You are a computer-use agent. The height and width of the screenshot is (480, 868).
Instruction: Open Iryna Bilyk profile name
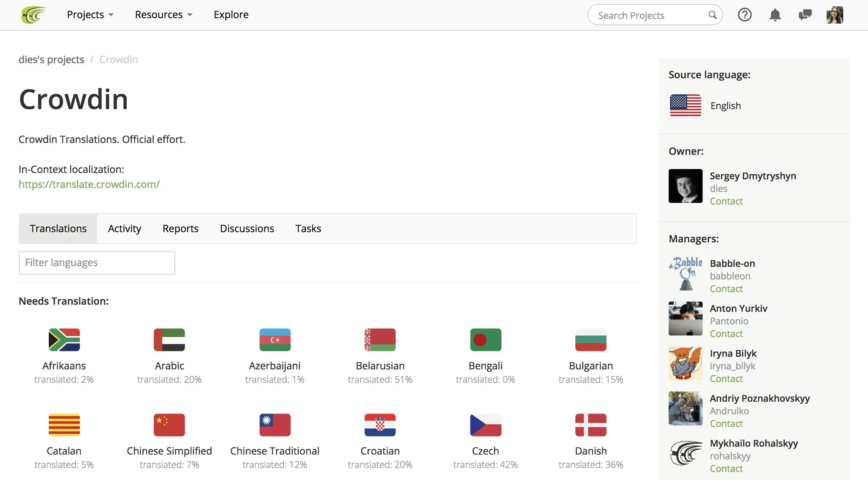(x=733, y=353)
